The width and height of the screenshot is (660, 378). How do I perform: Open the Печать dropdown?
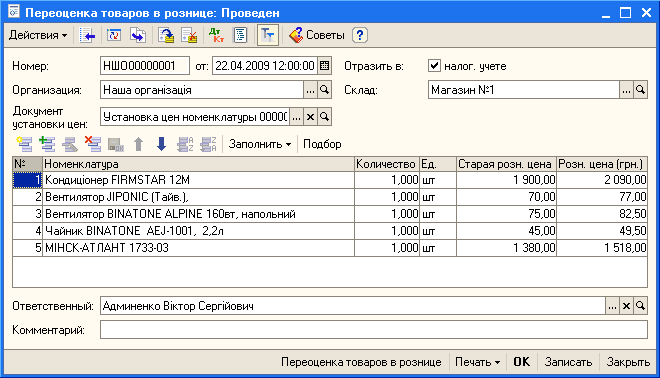477,362
